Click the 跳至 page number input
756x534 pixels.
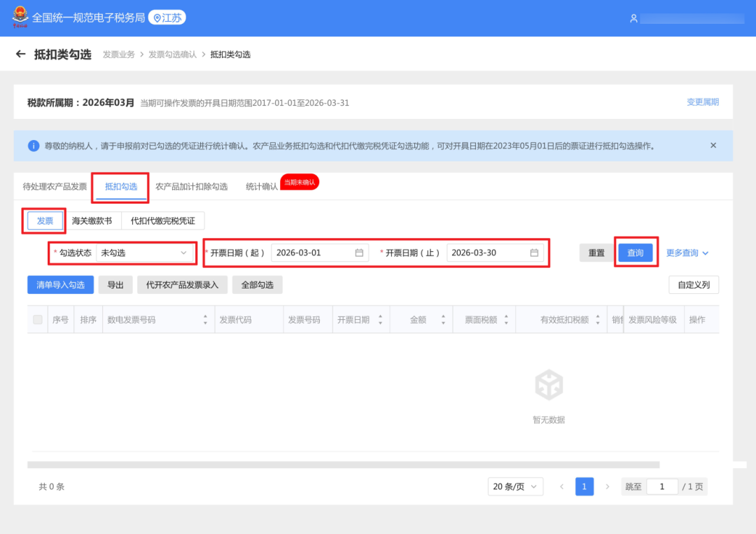click(662, 487)
